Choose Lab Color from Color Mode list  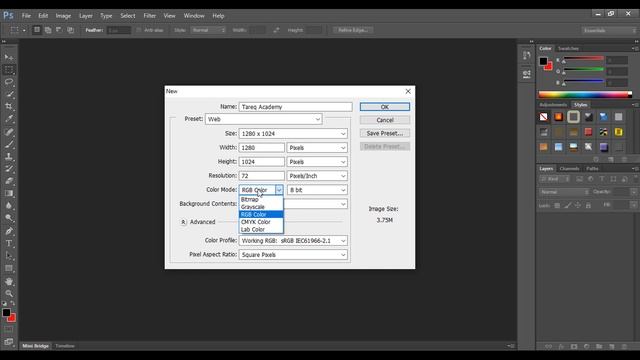tap(261, 229)
